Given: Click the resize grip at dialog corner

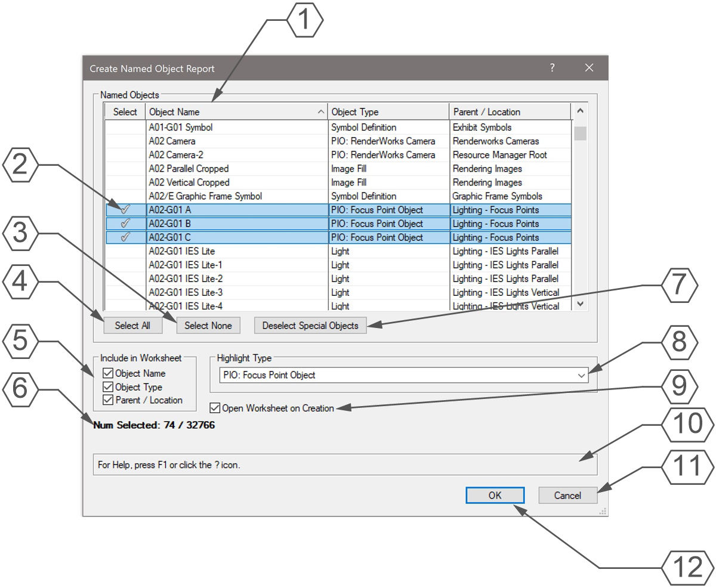Looking at the screenshot, I should pyautogui.click(x=603, y=511).
